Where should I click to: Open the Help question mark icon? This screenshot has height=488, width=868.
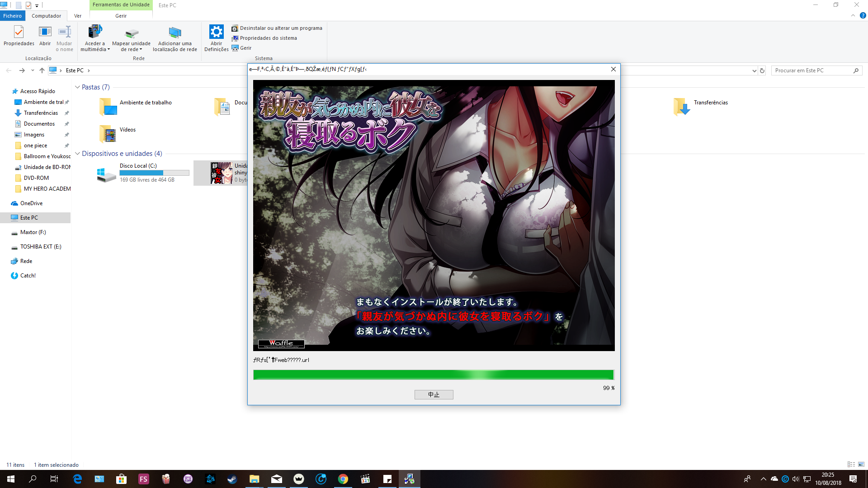coord(863,15)
